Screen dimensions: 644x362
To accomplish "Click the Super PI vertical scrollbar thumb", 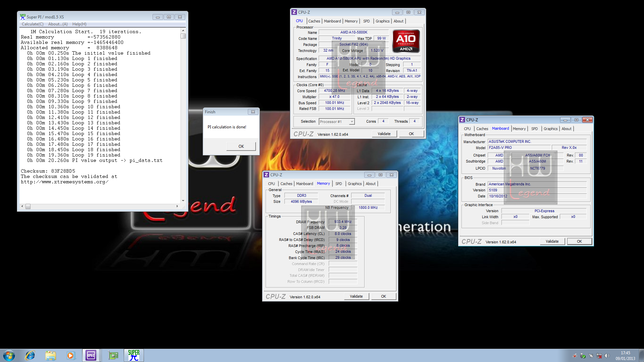I will click(x=183, y=36).
